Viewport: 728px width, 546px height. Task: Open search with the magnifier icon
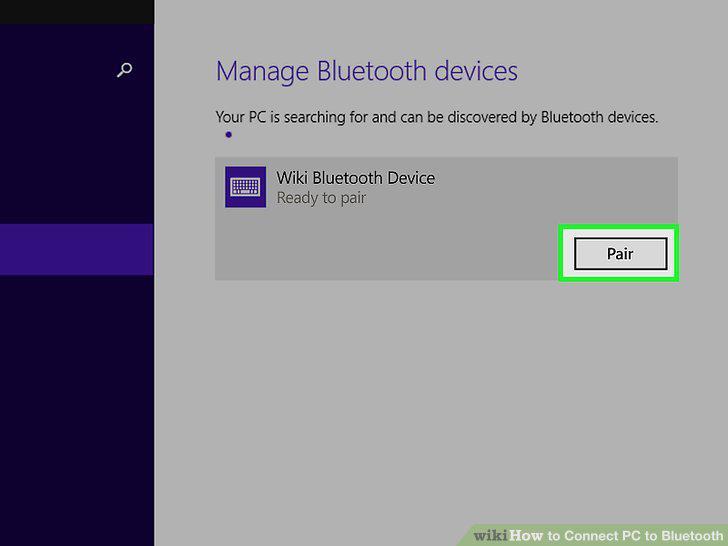(124, 70)
